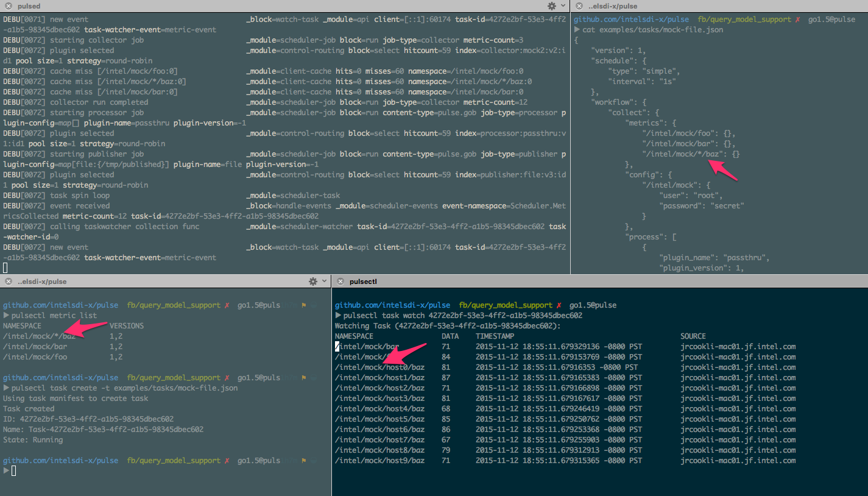
Task: Click the cursor block at bottom of pulsed log
Action: click(x=5, y=268)
